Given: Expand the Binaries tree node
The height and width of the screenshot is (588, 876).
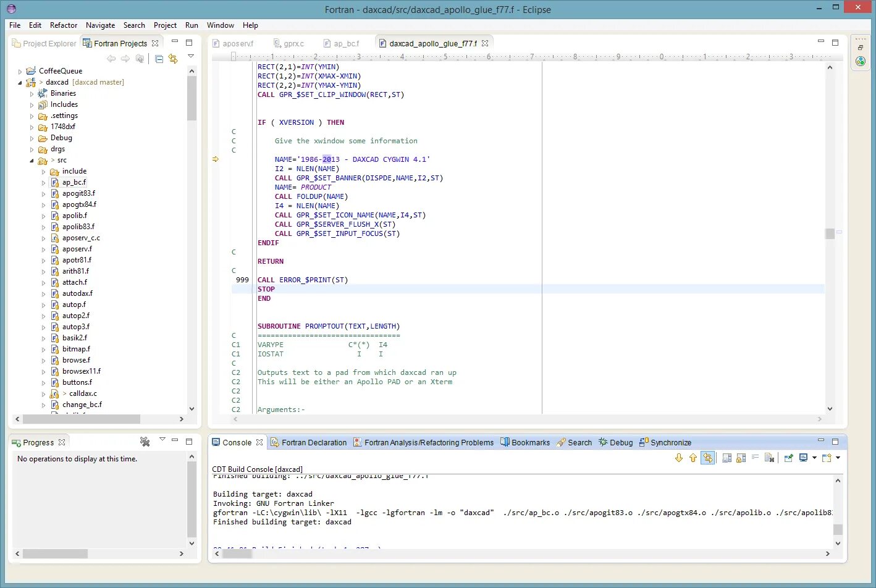Looking at the screenshot, I should point(32,94).
